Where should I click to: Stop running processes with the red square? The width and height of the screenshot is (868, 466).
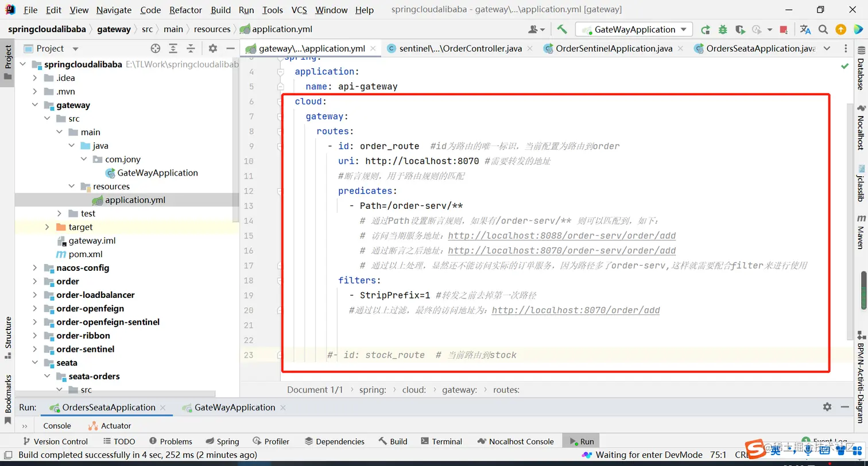tap(784, 29)
